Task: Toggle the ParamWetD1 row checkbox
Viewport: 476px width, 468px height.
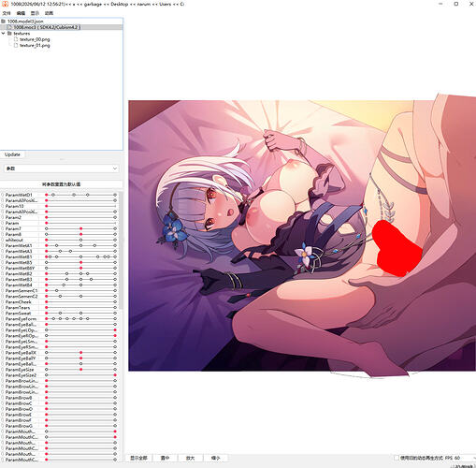Action: (x=3, y=195)
